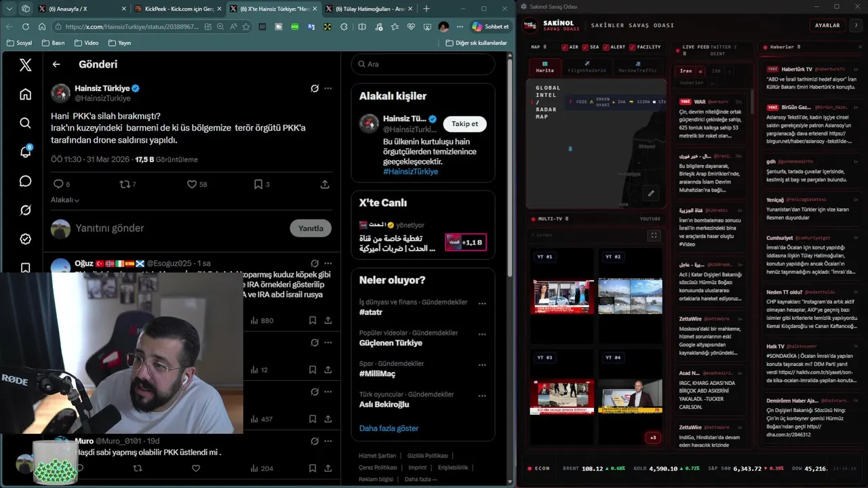Add this page to favorites star
The width and height of the screenshot is (868, 488).
point(246,26)
